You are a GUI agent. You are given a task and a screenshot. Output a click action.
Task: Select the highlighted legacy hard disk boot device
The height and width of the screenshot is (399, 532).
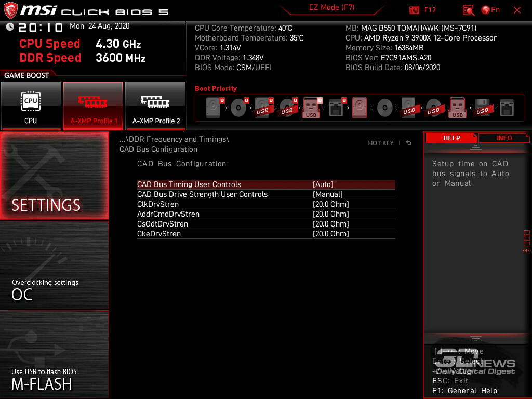(360, 108)
